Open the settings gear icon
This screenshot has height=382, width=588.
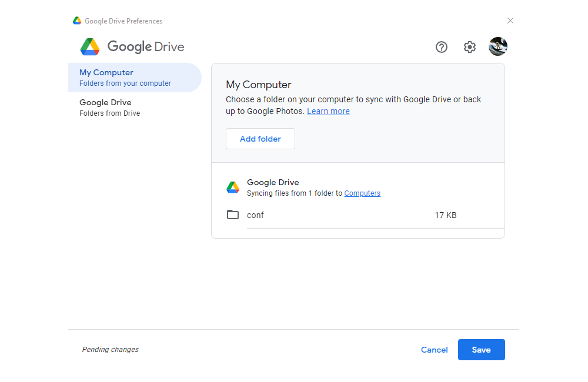[x=469, y=47]
